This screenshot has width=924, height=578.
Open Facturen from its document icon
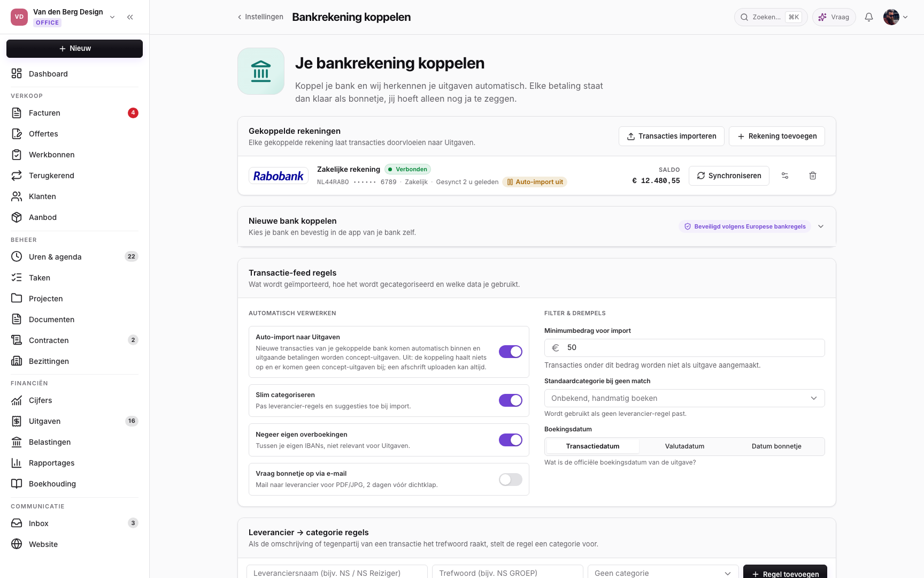[17, 112]
